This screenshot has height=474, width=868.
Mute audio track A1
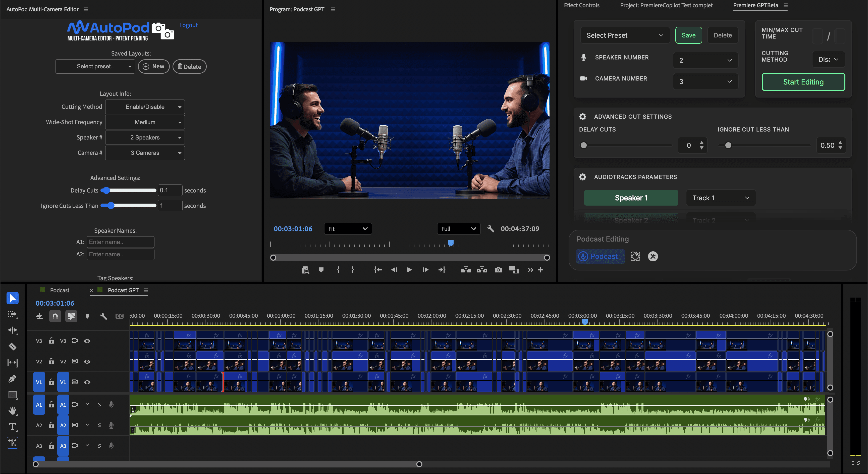pos(87,405)
